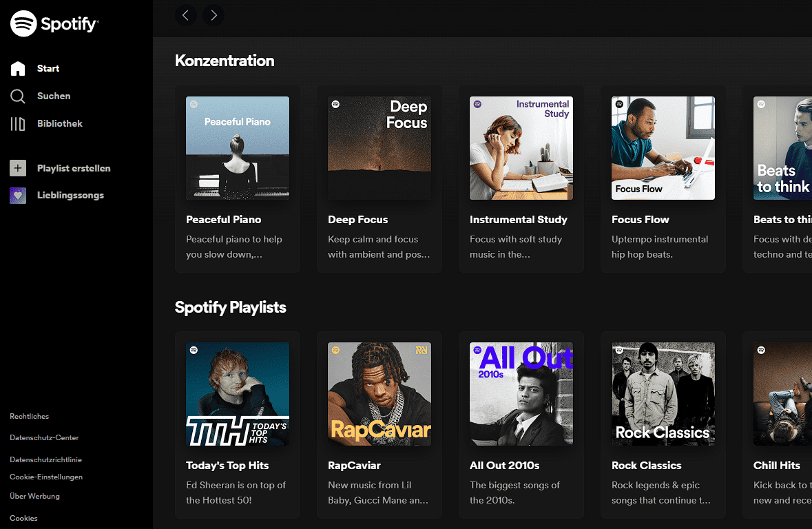Image resolution: width=812 pixels, height=529 pixels.
Task: Click the Deep Focus playlist title
Action: point(358,220)
